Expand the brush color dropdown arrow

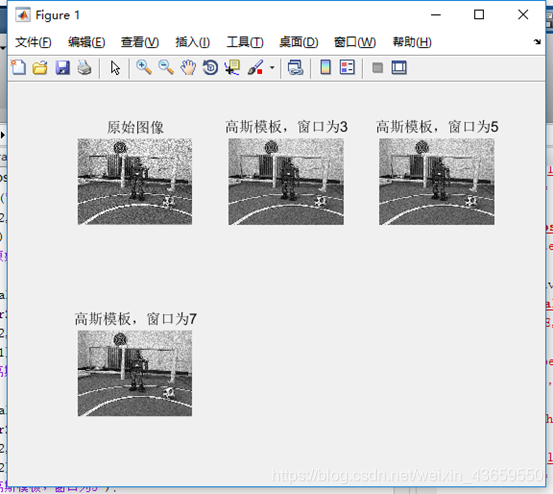tap(272, 67)
